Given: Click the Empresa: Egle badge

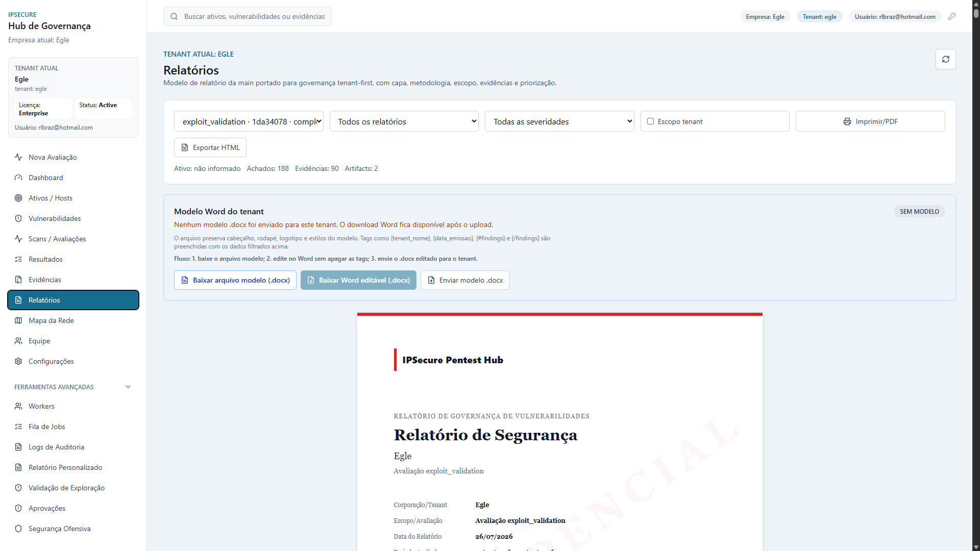Looking at the screenshot, I should pyautogui.click(x=765, y=16).
